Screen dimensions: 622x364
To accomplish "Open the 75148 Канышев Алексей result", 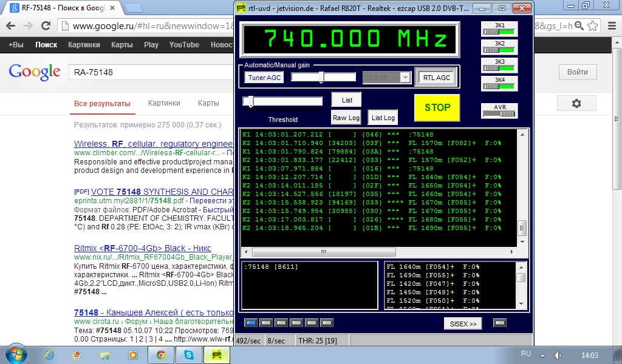I will pyautogui.click(x=154, y=312).
